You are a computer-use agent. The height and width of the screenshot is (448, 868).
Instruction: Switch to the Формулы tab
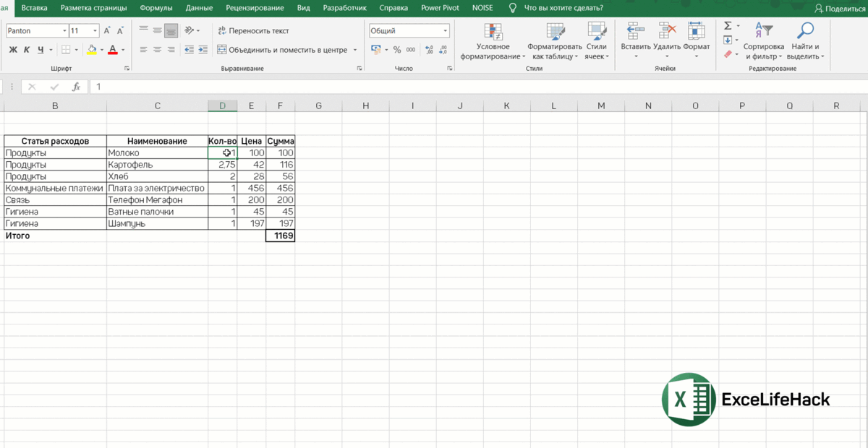click(x=156, y=8)
